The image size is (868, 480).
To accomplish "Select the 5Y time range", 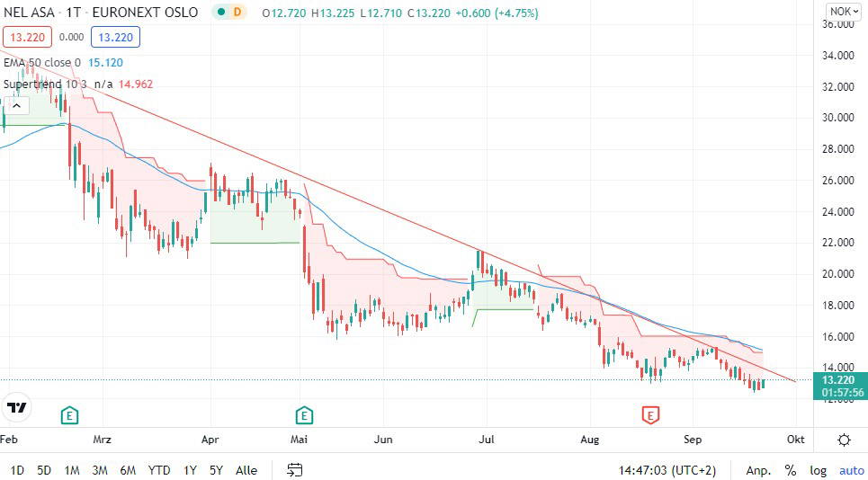I will pos(216,471).
